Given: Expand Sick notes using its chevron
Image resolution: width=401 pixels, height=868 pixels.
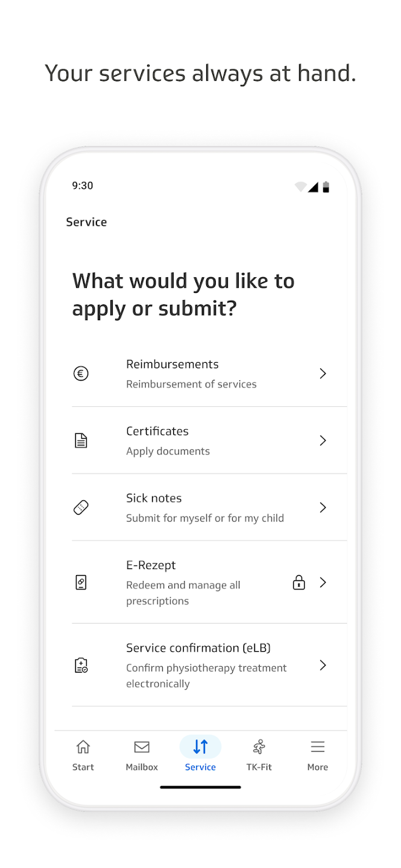Looking at the screenshot, I should coord(323,508).
